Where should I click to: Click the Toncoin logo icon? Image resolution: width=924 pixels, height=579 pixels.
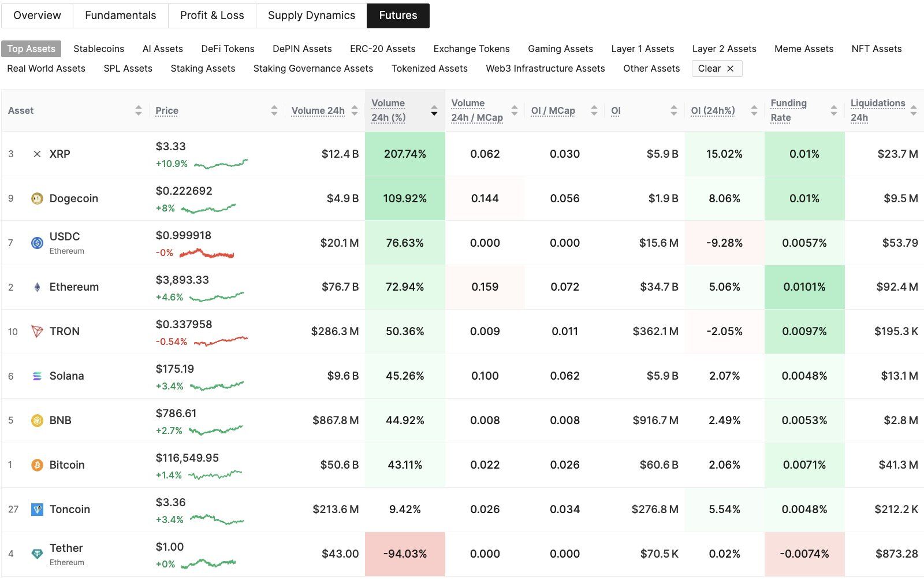[x=37, y=509]
